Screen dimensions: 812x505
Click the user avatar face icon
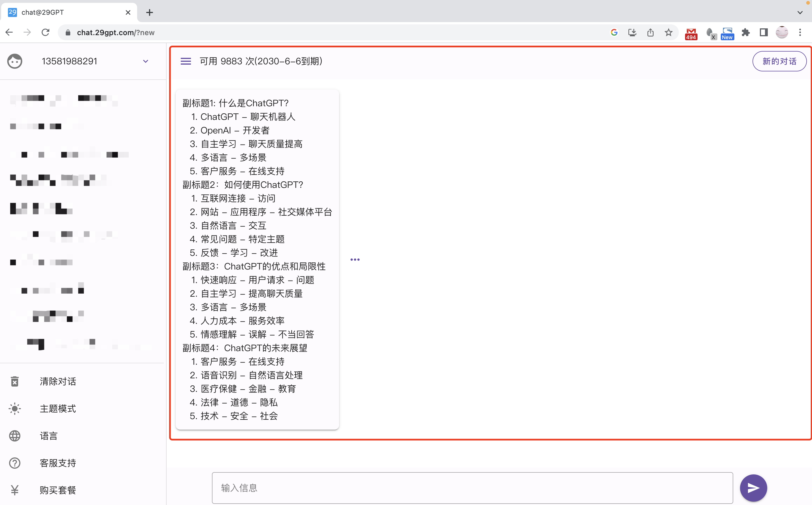point(15,61)
